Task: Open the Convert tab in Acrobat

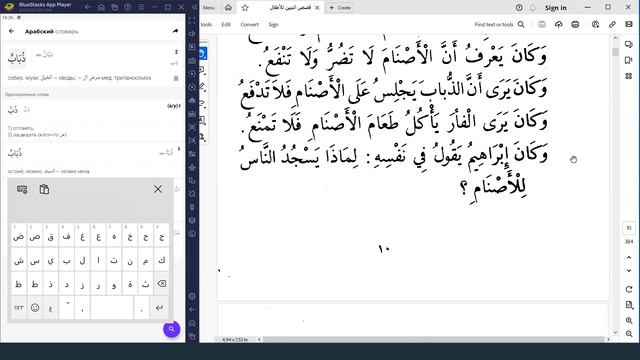Action: click(x=249, y=24)
